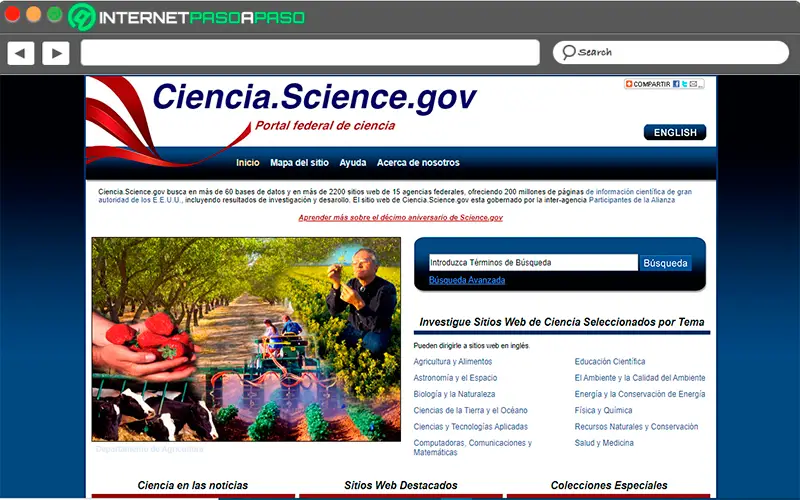The height and width of the screenshot is (500, 800).
Task: Open Acerca de nosotros navigation item
Action: point(418,162)
